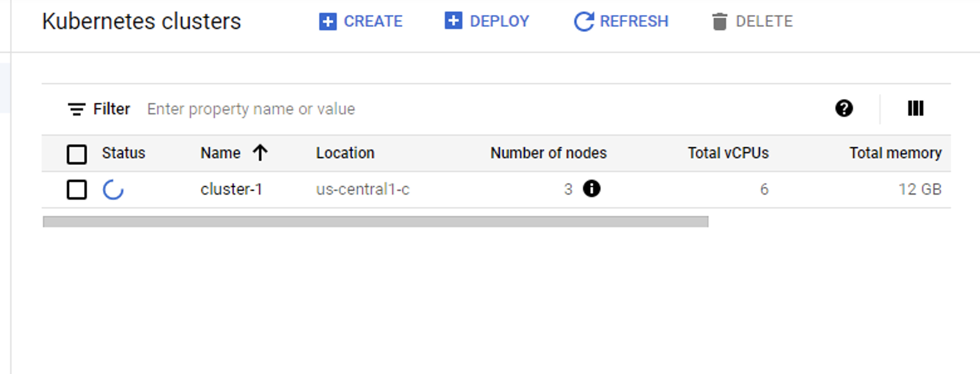Screen dimensions: 980x374
Task: Click the DELETE trash can icon
Action: coord(719,22)
